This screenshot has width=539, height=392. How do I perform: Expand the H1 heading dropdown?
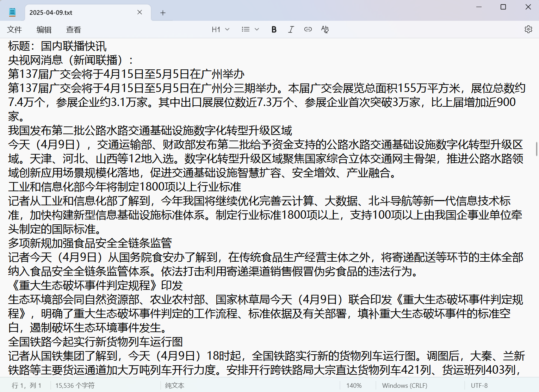click(221, 30)
